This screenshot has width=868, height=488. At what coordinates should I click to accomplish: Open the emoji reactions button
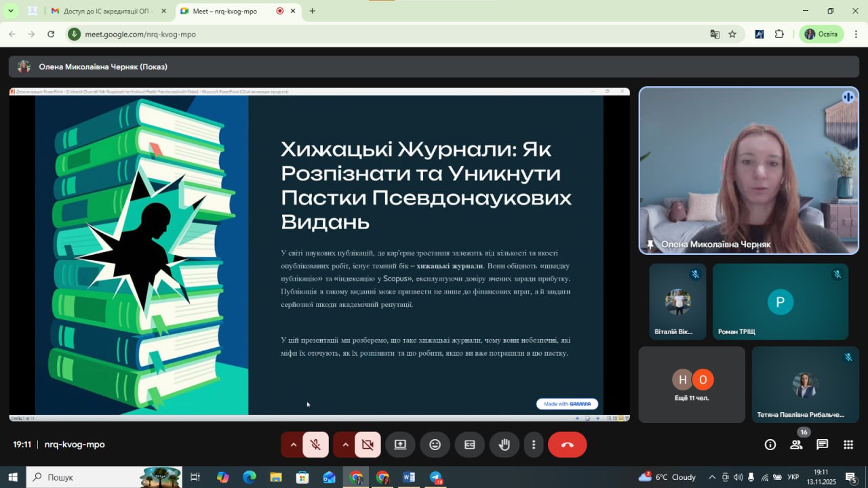pos(435,445)
